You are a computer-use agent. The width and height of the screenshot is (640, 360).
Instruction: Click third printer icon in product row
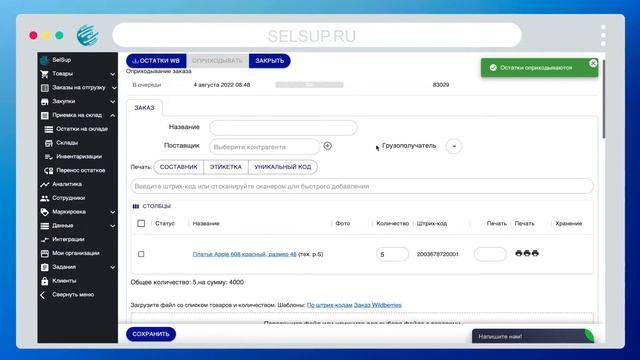coord(535,253)
